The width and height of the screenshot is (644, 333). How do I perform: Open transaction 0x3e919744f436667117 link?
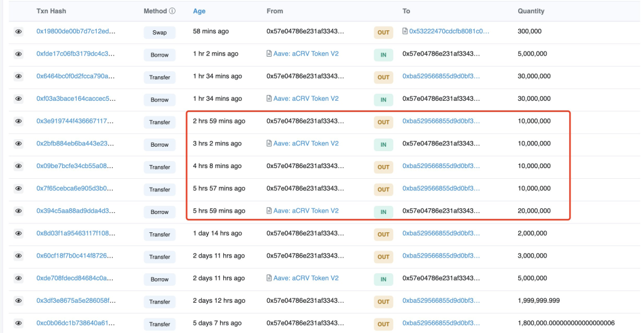coord(75,121)
